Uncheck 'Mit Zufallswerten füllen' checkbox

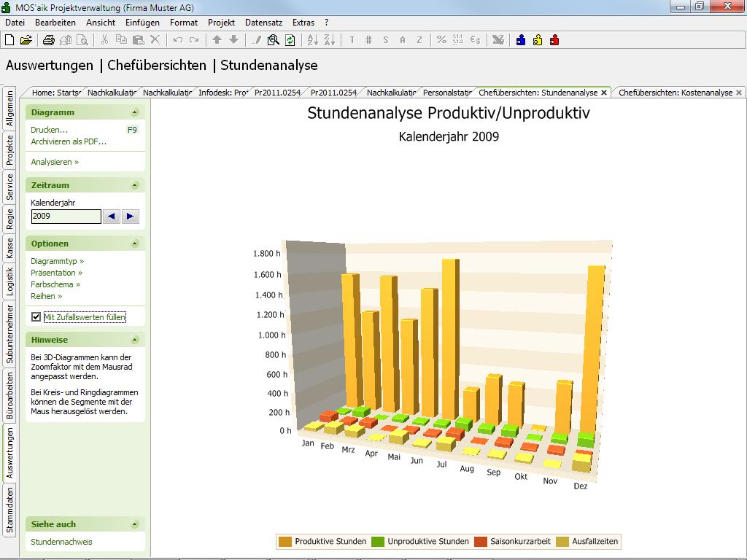coord(36,317)
